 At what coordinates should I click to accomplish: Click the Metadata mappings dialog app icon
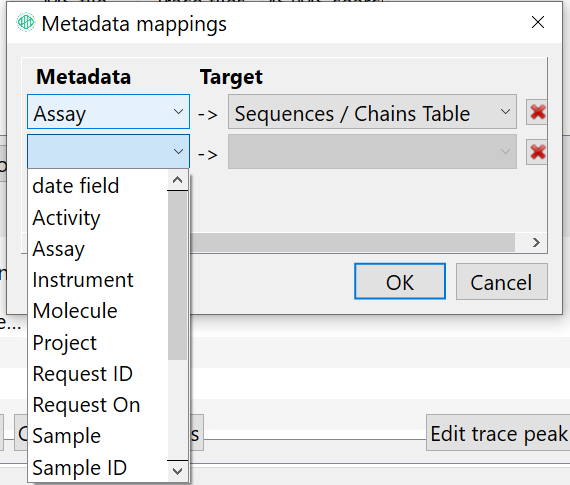tap(26, 23)
